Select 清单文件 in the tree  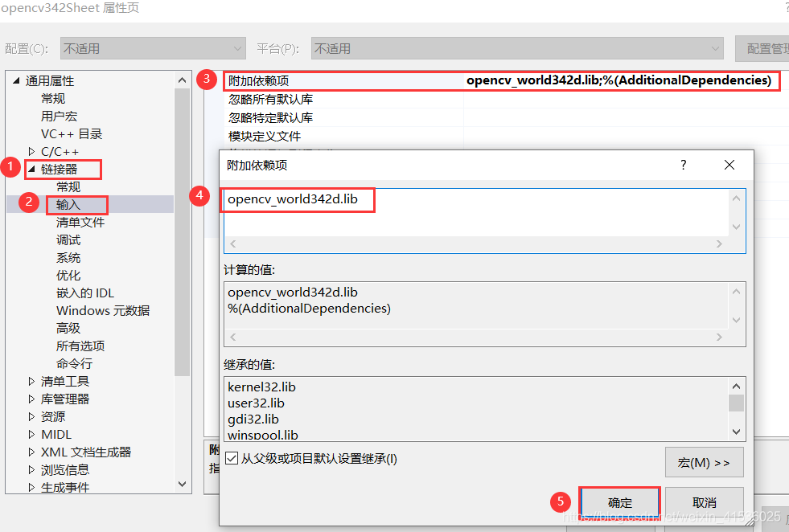coord(80,223)
